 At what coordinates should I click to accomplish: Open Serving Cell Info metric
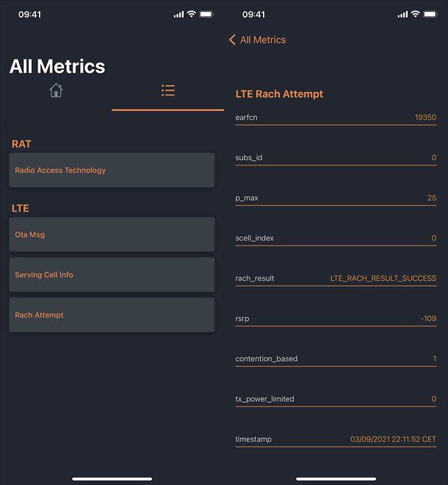point(112,275)
